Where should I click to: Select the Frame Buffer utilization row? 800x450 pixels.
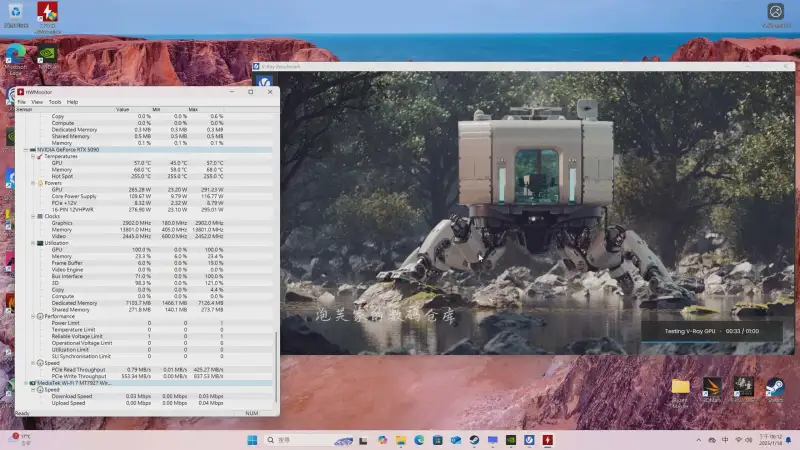(144, 263)
